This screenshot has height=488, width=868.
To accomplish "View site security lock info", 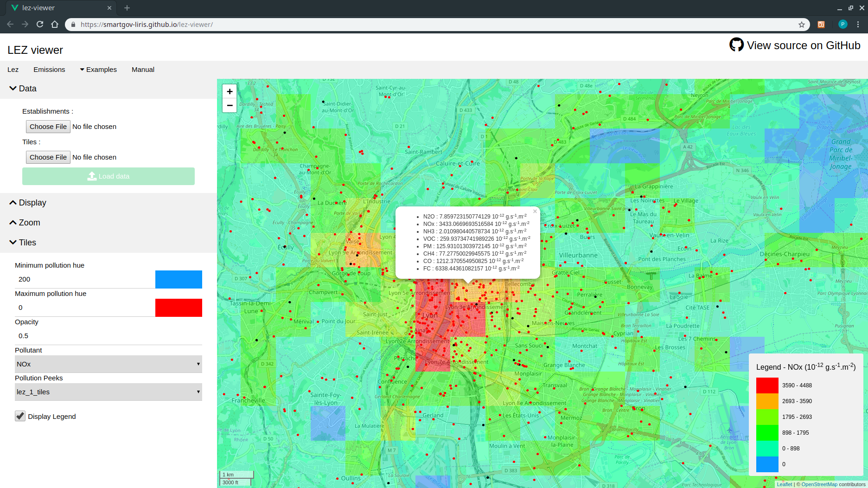I will 73,25.
